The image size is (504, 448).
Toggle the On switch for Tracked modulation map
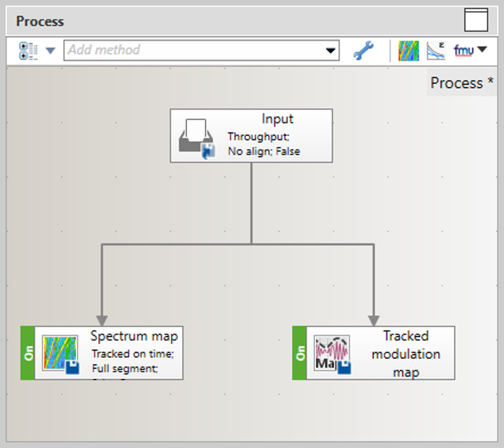pyautogui.click(x=300, y=353)
